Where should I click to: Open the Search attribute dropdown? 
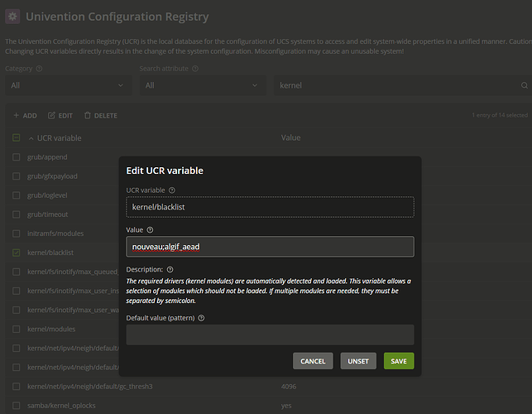pyautogui.click(x=203, y=85)
